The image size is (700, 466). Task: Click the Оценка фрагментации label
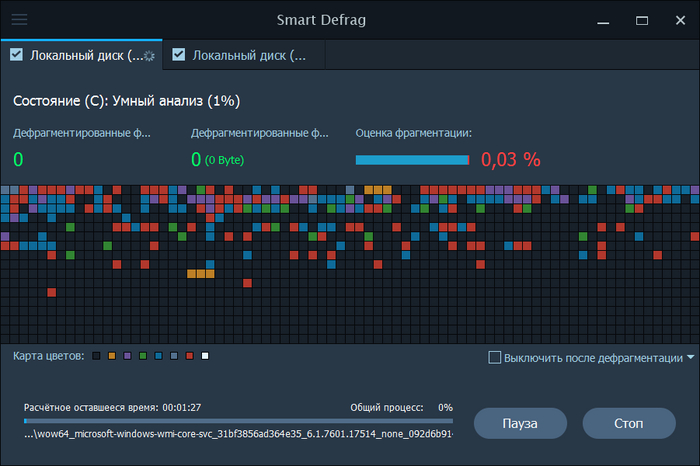(413, 133)
